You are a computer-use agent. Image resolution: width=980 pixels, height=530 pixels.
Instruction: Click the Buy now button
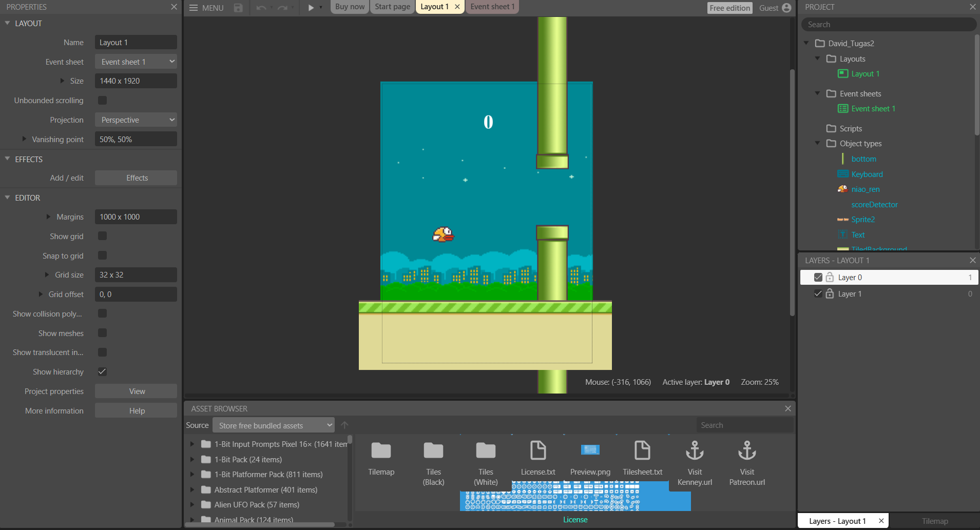pyautogui.click(x=349, y=7)
